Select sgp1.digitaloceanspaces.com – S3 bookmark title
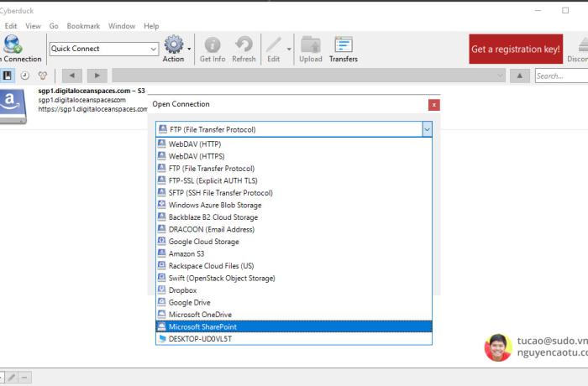Screen dimensions: 588x386 (92, 91)
